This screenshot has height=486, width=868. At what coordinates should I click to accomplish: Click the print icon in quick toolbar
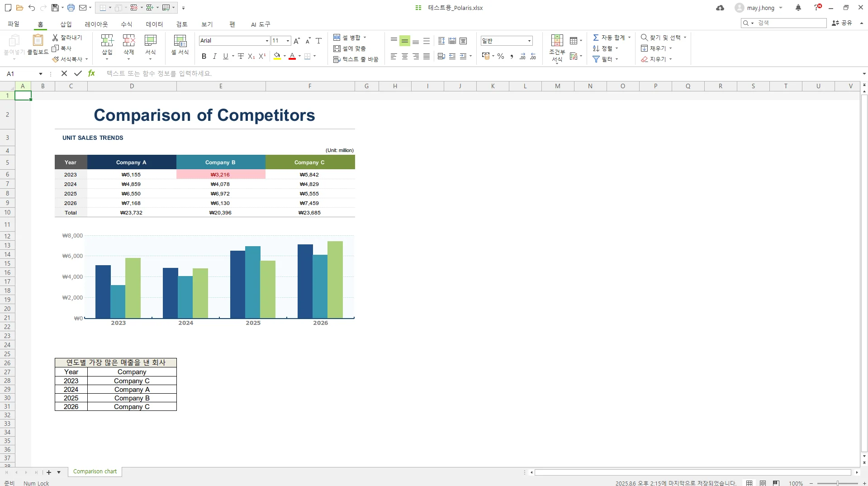coord(71,8)
